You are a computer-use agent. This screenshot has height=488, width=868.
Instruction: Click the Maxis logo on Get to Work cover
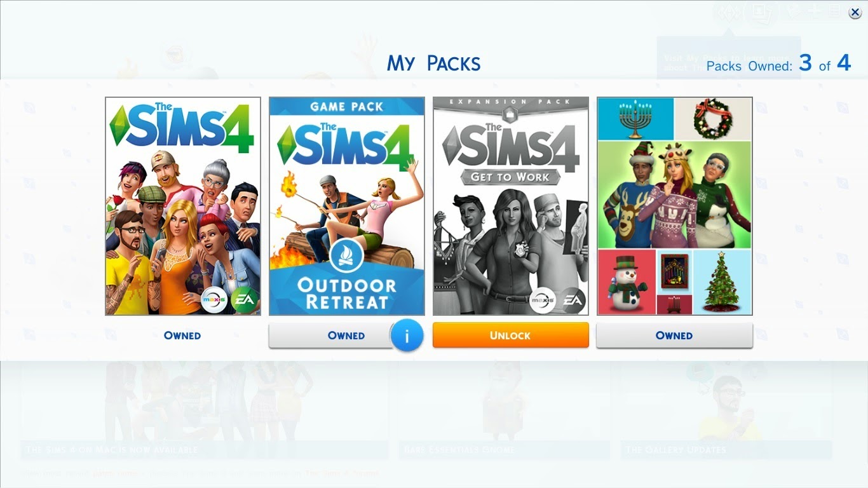tap(542, 300)
